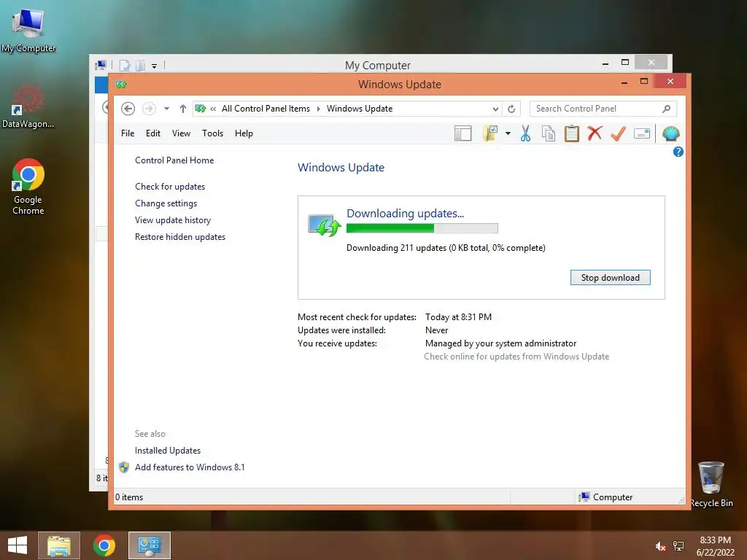Open View update history
Screen dimensions: 747x560
[x=173, y=220]
